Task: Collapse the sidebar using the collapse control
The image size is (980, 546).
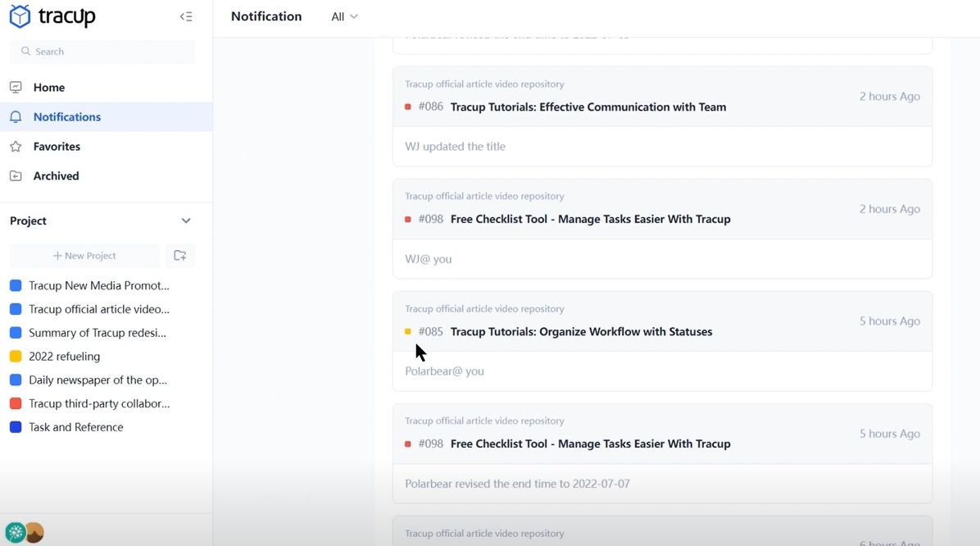Action: (x=186, y=16)
